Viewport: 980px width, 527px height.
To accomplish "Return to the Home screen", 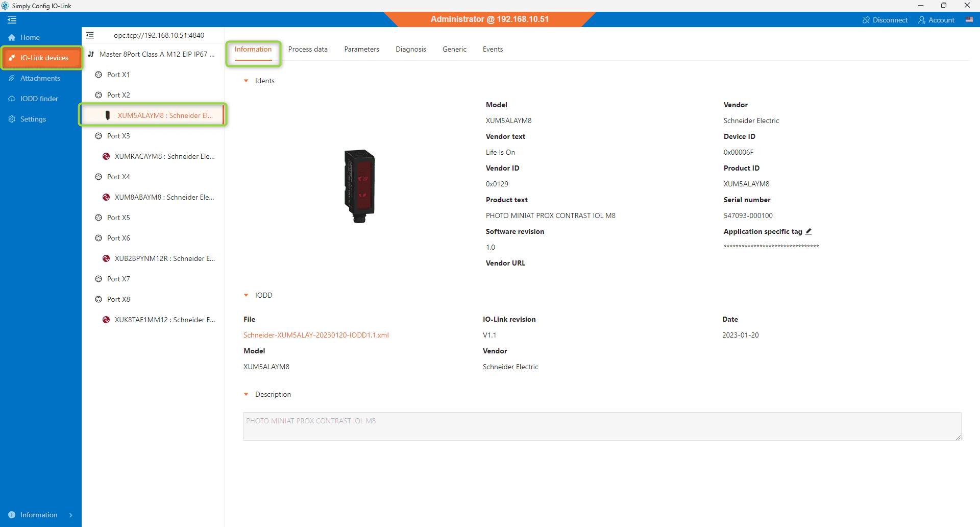I will tap(29, 37).
